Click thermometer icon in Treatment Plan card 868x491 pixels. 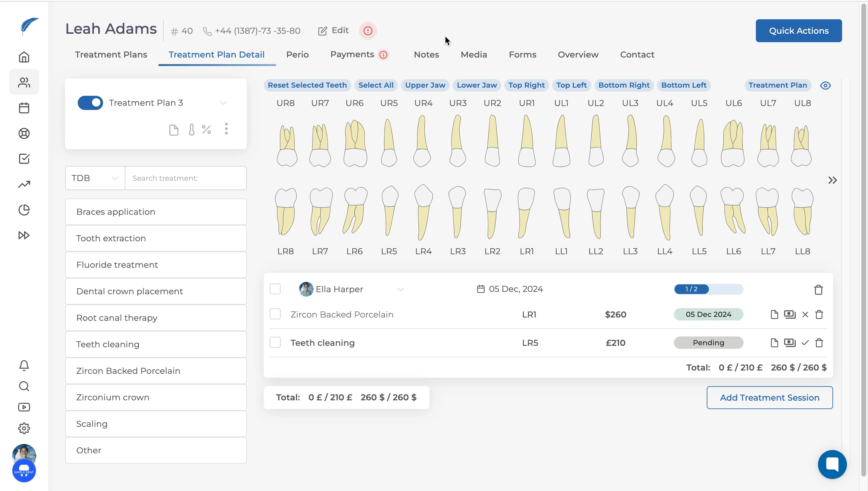point(192,130)
